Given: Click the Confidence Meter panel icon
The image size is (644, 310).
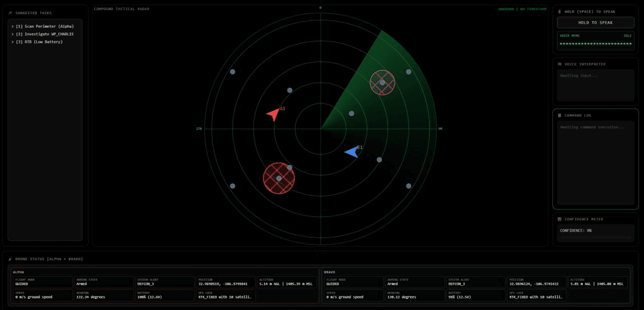Looking at the screenshot, I should (559, 219).
